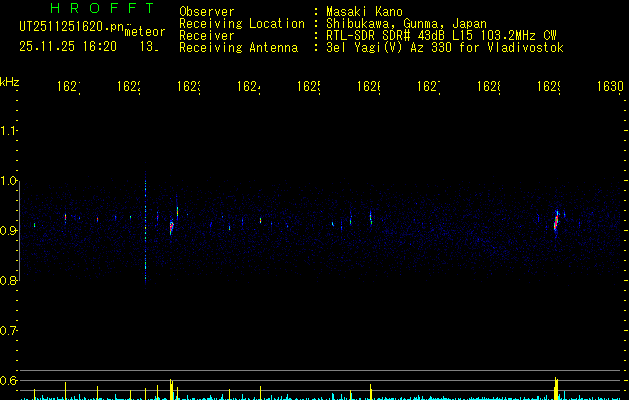Click the date stamp 25.11.25 16:20
Viewport: 629px width, 400px height.
coord(68,47)
